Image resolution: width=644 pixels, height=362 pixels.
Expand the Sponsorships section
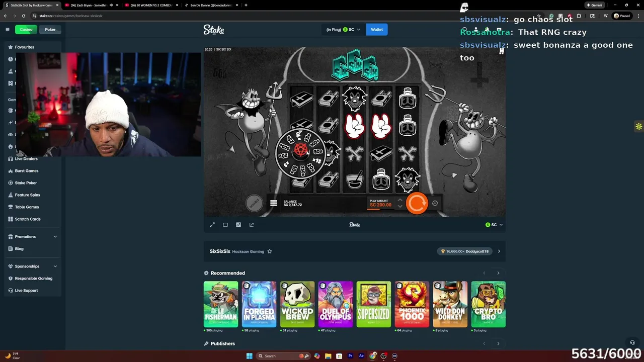pyautogui.click(x=33, y=266)
